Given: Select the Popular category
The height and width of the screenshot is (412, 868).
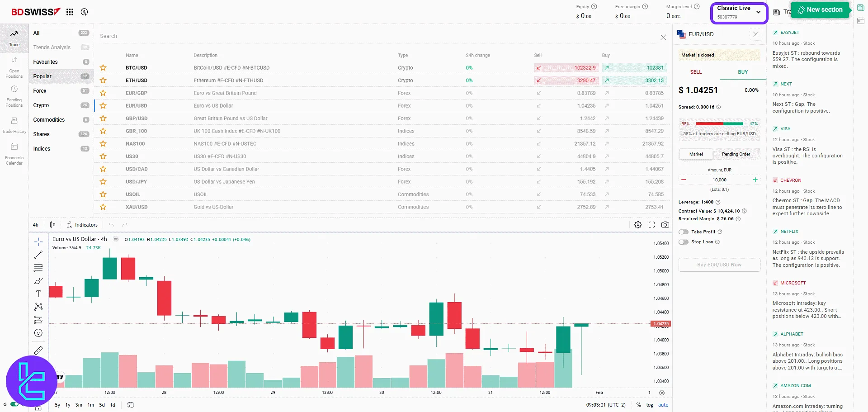Looking at the screenshot, I should [x=61, y=76].
